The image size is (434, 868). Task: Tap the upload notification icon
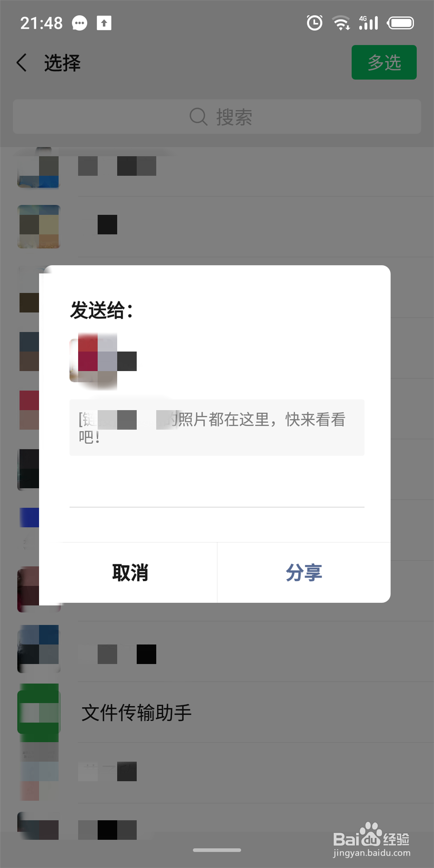click(104, 23)
